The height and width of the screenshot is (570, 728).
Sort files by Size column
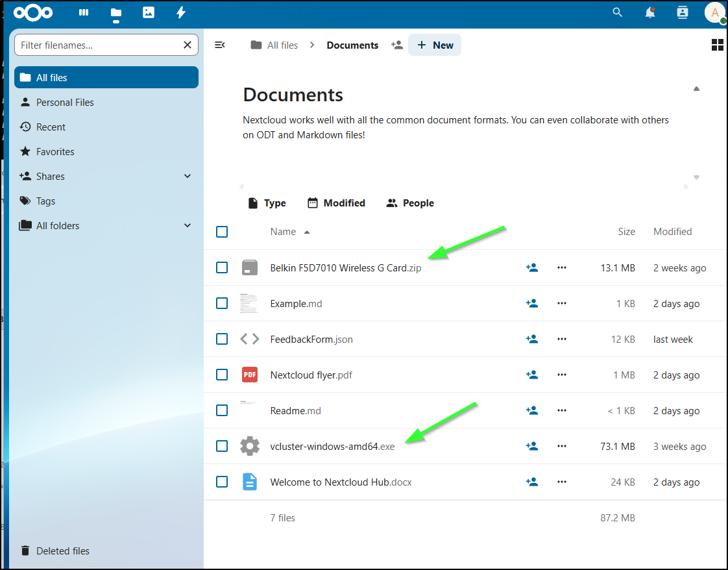[x=626, y=232]
